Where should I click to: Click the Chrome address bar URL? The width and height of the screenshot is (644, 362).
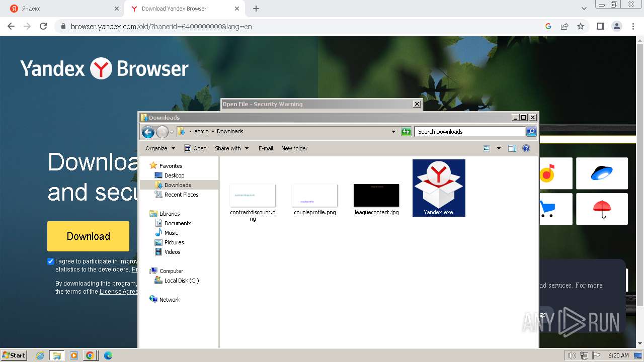pos(161,27)
